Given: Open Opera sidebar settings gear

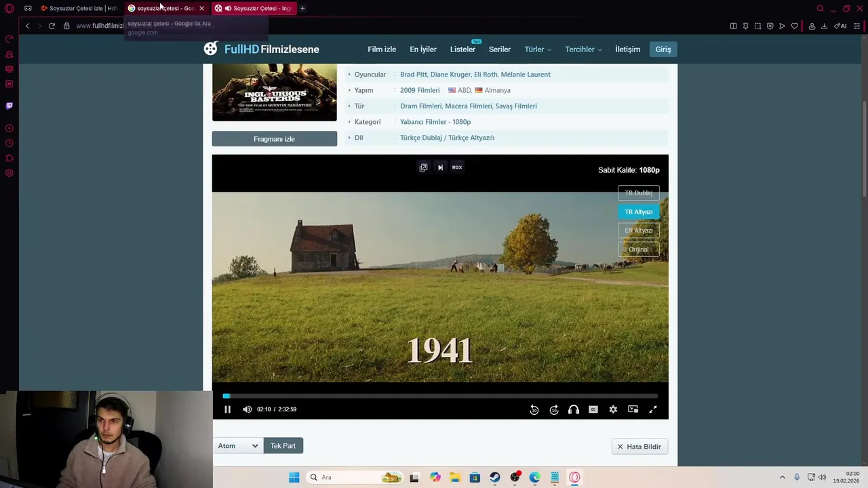Looking at the screenshot, I should coord(9,173).
